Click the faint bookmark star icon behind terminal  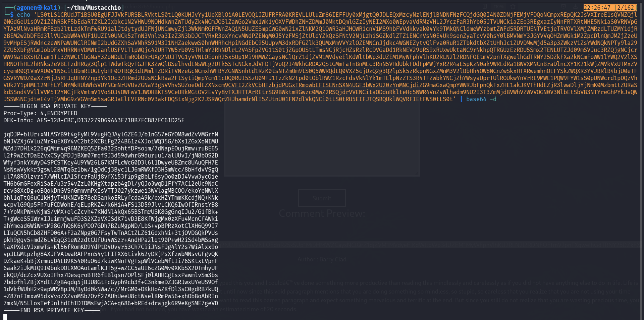point(513,6)
